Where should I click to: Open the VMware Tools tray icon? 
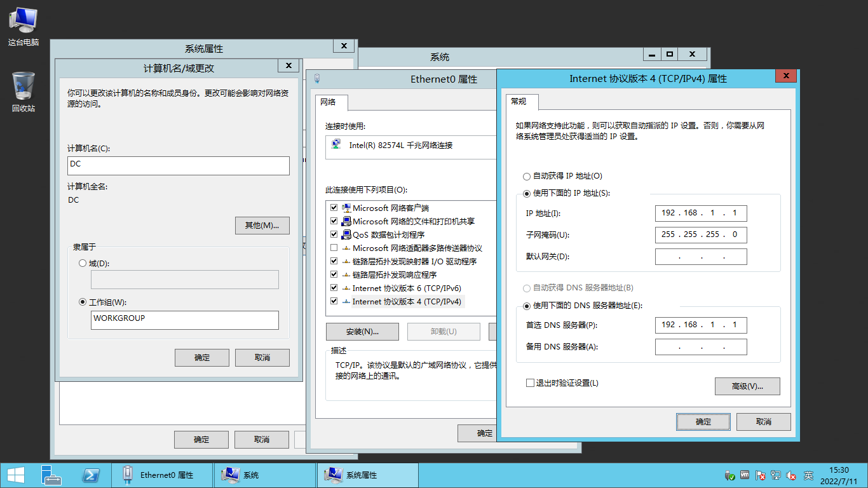745,475
